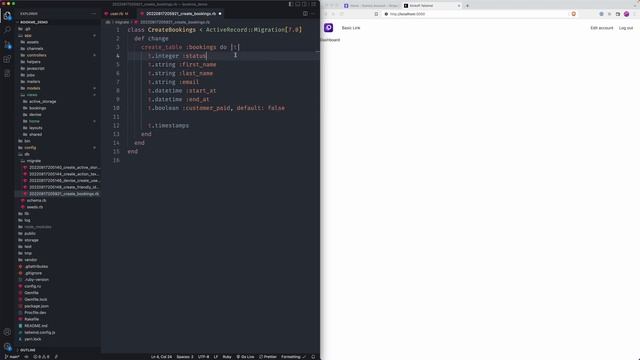Toggle the bottom panel layout button
This screenshot has height=360, width=640.
pos(298,4)
